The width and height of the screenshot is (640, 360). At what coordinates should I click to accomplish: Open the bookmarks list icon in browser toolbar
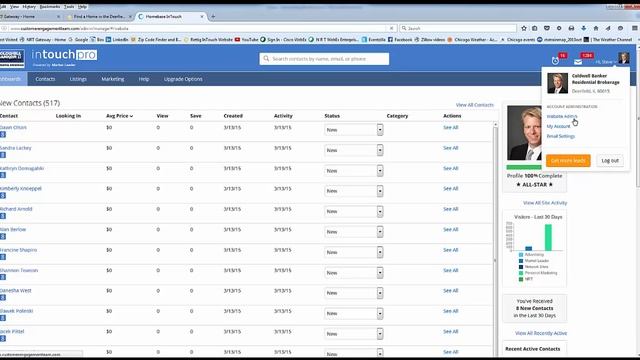535,28
